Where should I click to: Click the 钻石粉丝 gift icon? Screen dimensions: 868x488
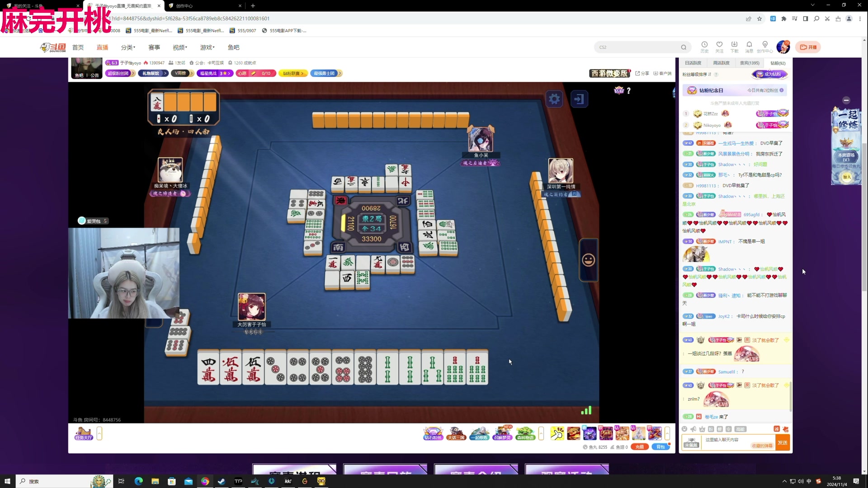pos(433,433)
